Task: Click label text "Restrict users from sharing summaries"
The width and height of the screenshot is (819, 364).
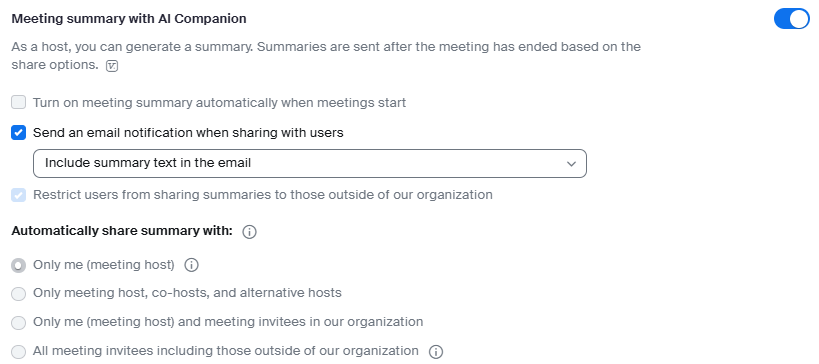Action: (x=263, y=195)
